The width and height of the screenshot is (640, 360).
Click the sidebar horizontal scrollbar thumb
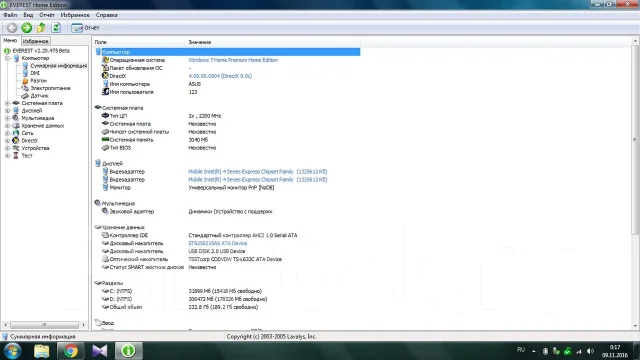pos(44,325)
